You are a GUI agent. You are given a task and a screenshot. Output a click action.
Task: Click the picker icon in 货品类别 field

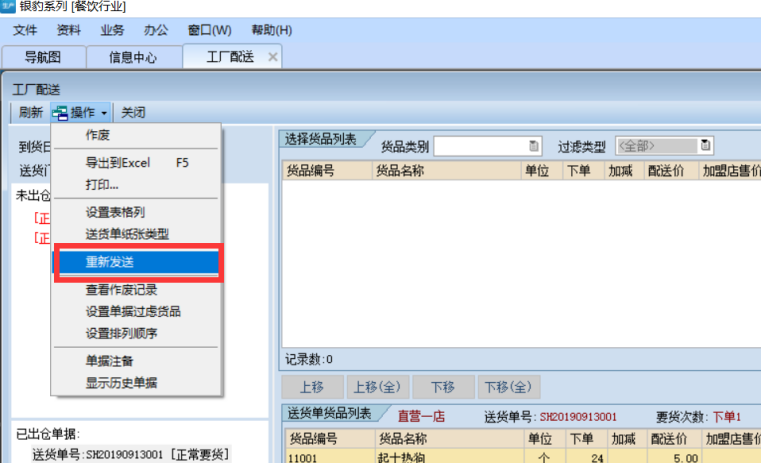point(533,146)
